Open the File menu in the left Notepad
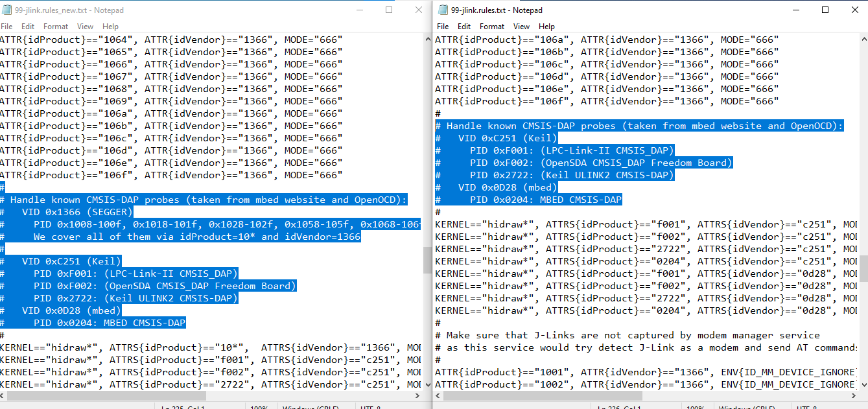 pyautogui.click(x=7, y=26)
